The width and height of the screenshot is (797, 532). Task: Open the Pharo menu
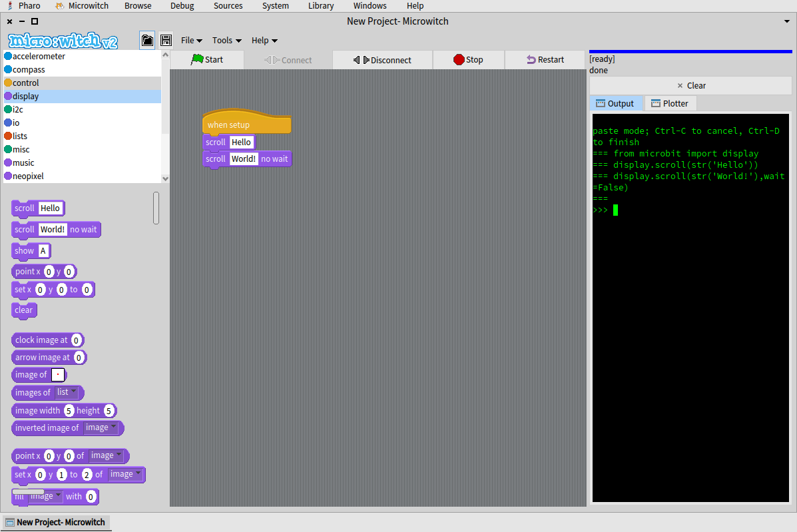coord(24,5)
